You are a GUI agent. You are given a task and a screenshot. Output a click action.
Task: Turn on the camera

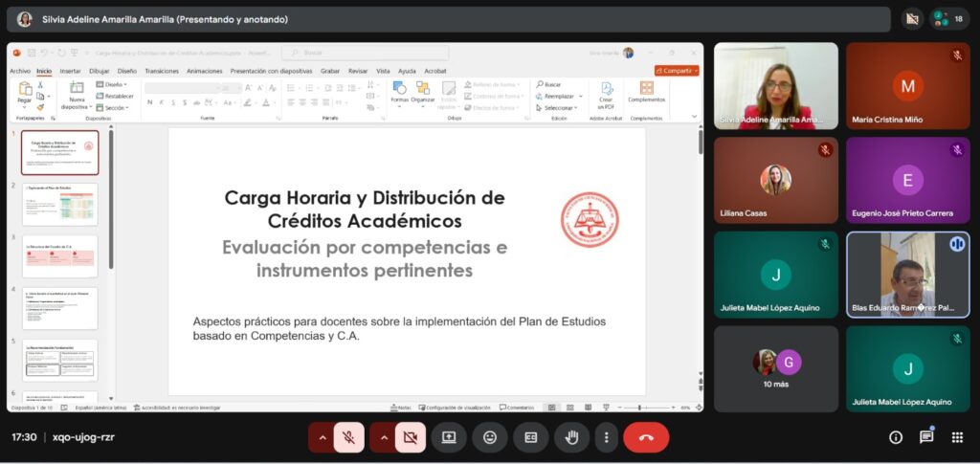coord(411,437)
